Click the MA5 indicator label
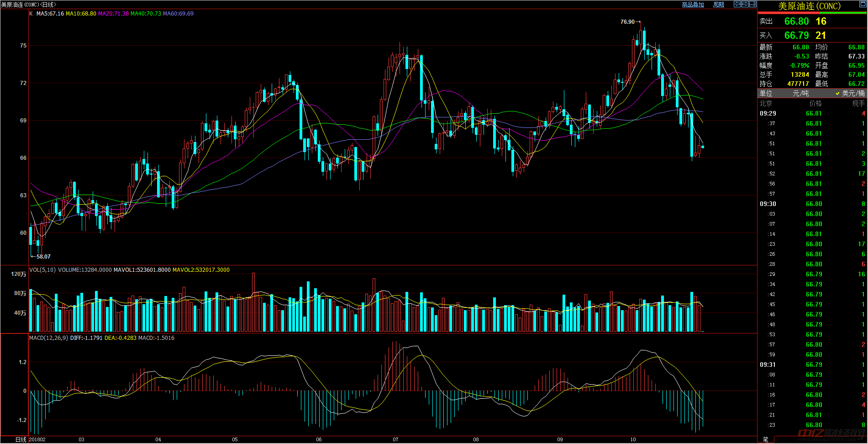868x444 pixels. (50, 14)
